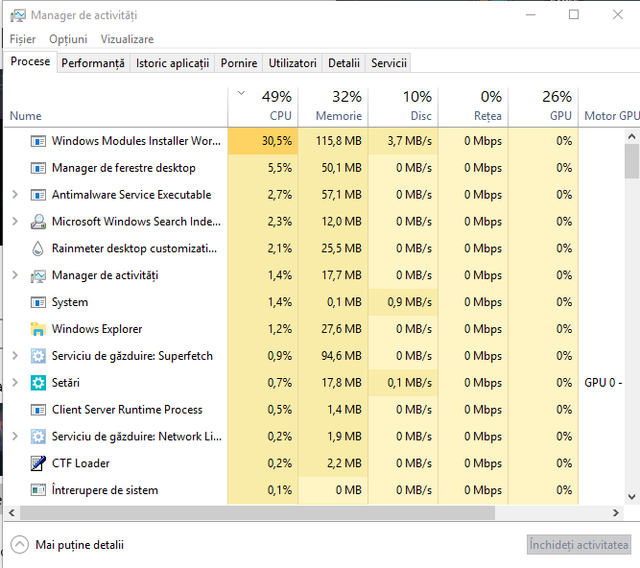Click the Windows Explorer folder icon

tap(38, 329)
